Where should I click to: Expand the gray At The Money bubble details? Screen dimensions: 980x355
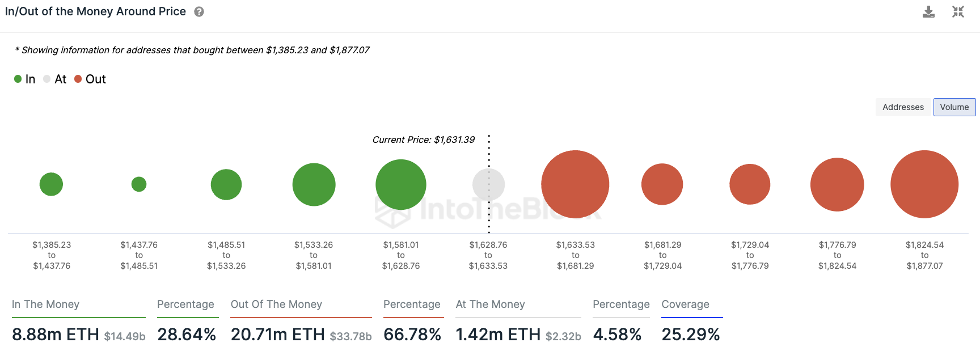coord(489,184)
